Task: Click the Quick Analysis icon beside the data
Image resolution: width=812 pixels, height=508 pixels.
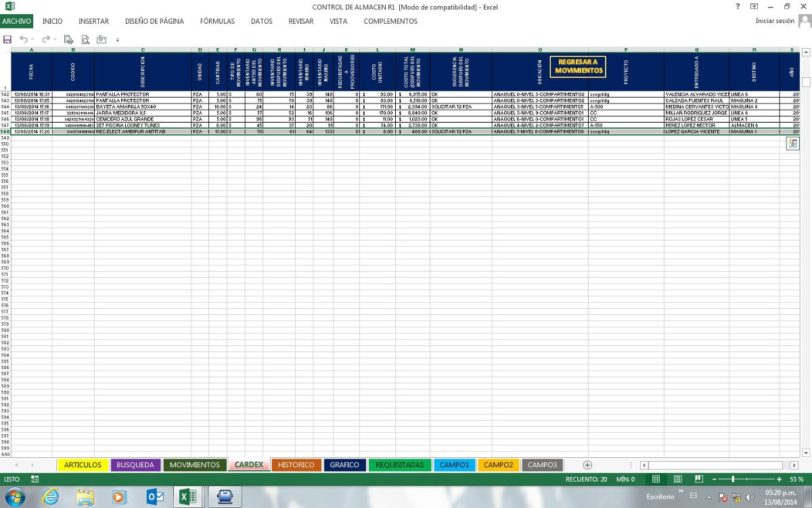Action: (792, 143)
